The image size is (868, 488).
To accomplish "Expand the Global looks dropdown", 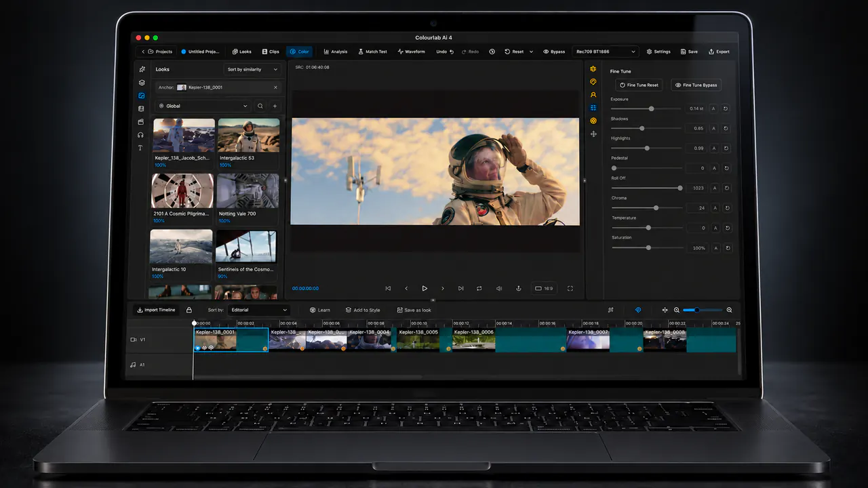I will pos(203,106).
